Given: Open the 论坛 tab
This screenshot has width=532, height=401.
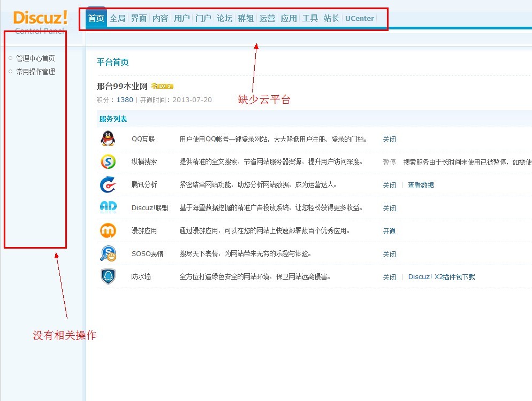Looking at the screenshot, I should (x=225, y=18).
